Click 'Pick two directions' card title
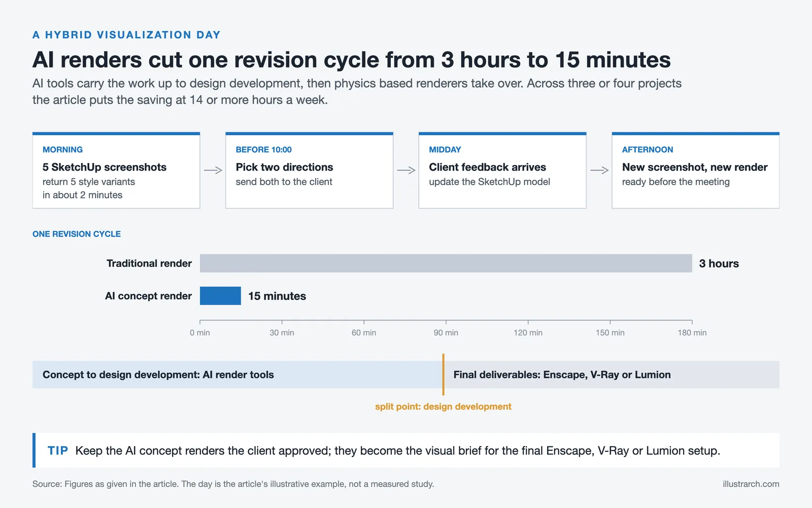812x508 pixels. pos(284,167)
